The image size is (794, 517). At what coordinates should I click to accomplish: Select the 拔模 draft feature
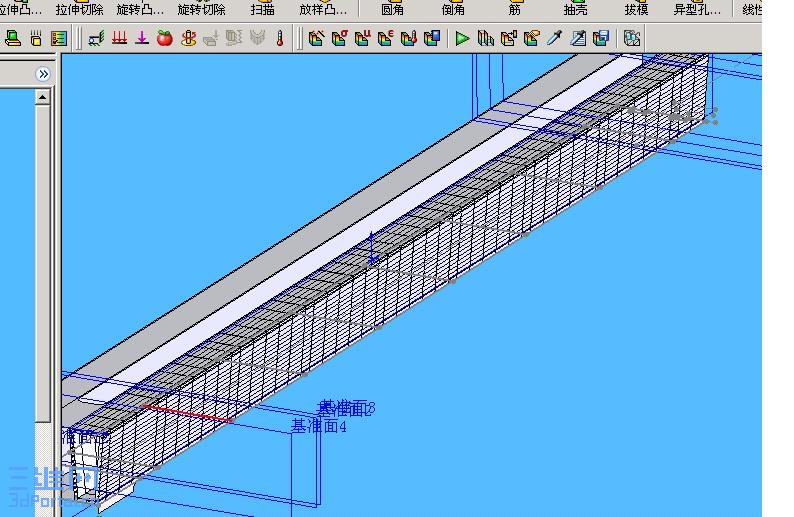(x=636, y=10)
